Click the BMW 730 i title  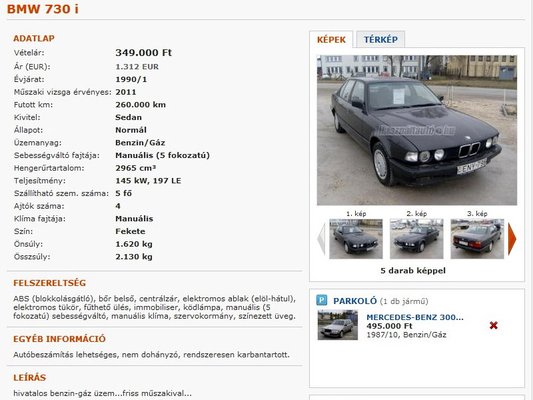coord(43,9)
